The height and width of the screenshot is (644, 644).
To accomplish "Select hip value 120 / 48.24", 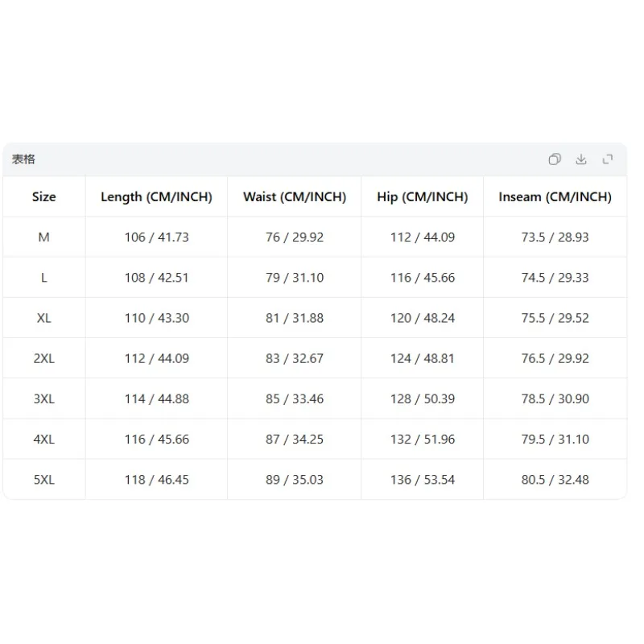I will [x=423, y=318].
